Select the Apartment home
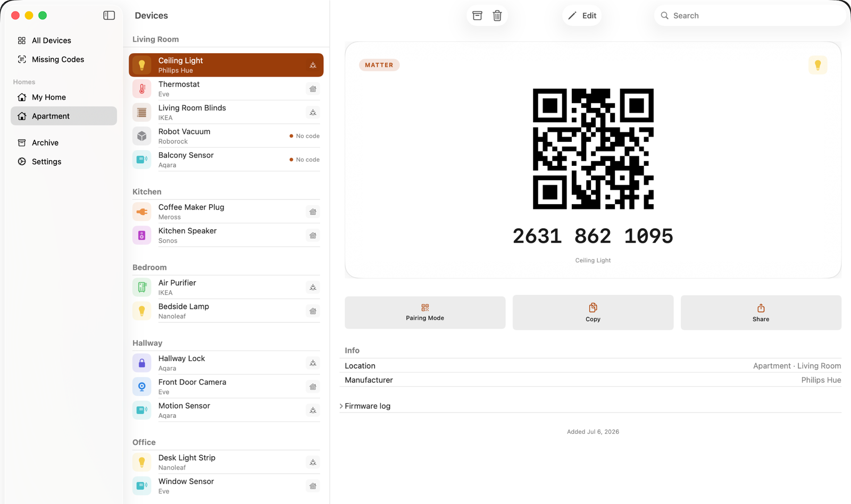851x504 pixels. tap(64, 116)
